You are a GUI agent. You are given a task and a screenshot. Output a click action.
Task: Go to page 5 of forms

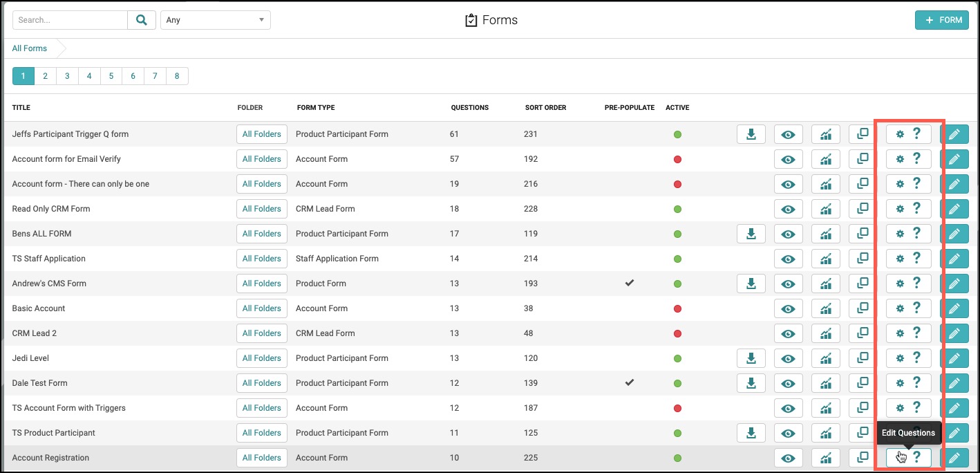(111, 76)
